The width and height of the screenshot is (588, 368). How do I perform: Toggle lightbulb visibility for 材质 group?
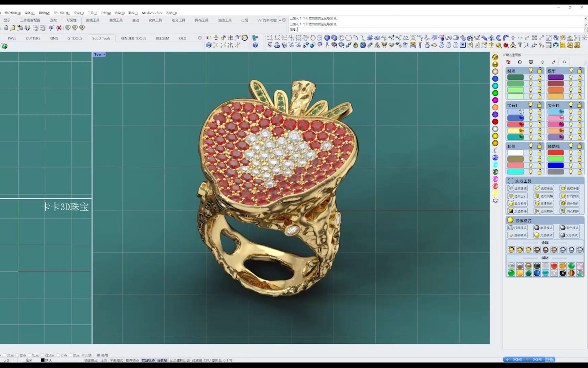pos(530,71)
